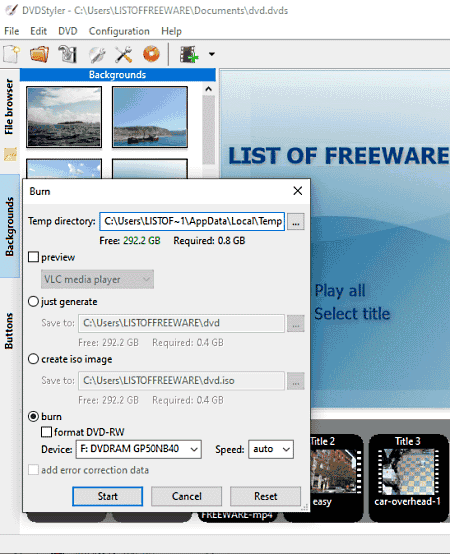The image size is (450, 554).
Task: Open settings crossed tools icon
Action: tap(124, 54)
